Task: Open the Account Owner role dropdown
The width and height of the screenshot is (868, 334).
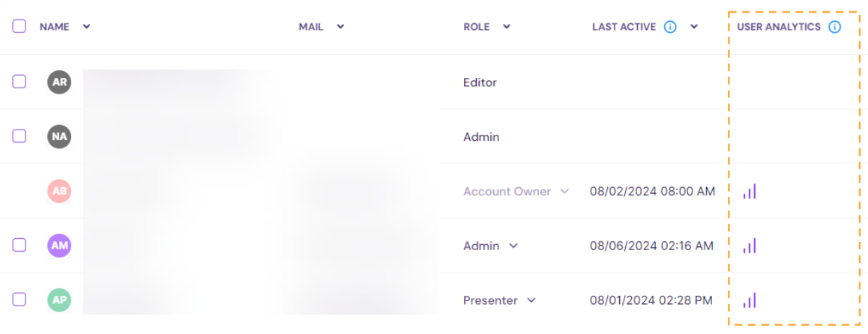Action: (x=564, y=192)
